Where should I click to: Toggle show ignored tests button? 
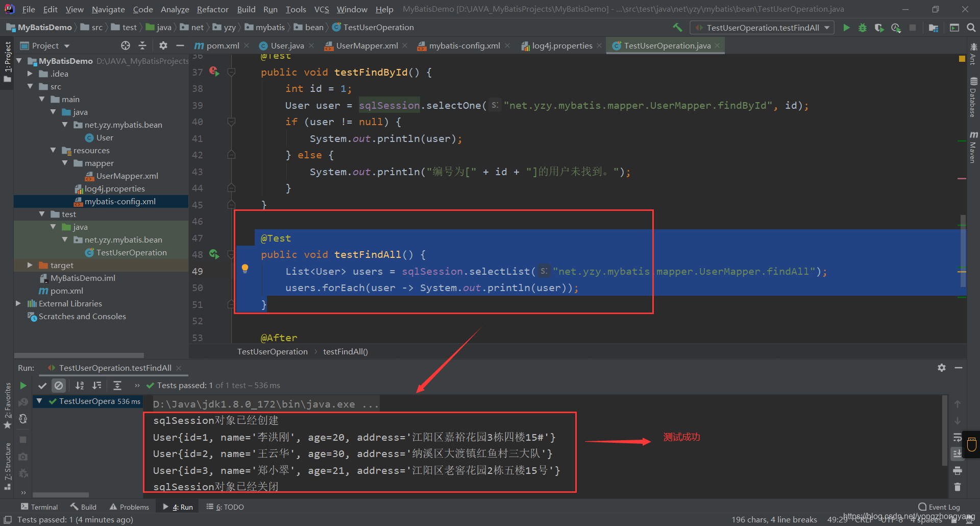click(59, 386)
